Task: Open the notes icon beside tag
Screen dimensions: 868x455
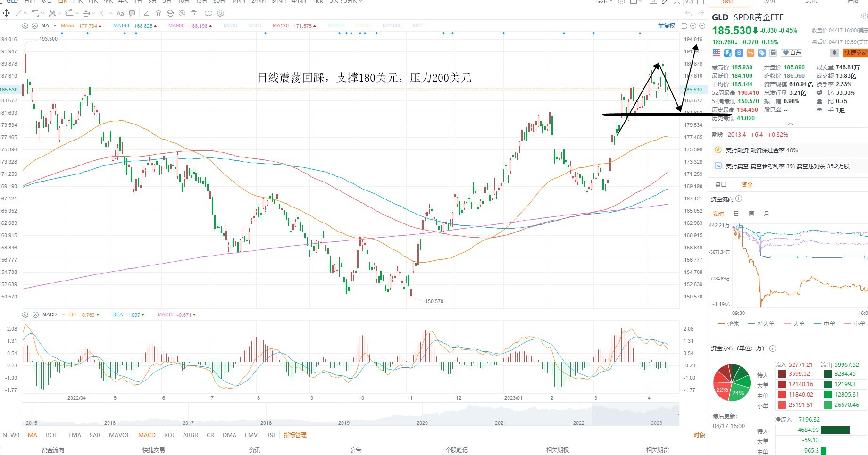Action: pos(773,53)
